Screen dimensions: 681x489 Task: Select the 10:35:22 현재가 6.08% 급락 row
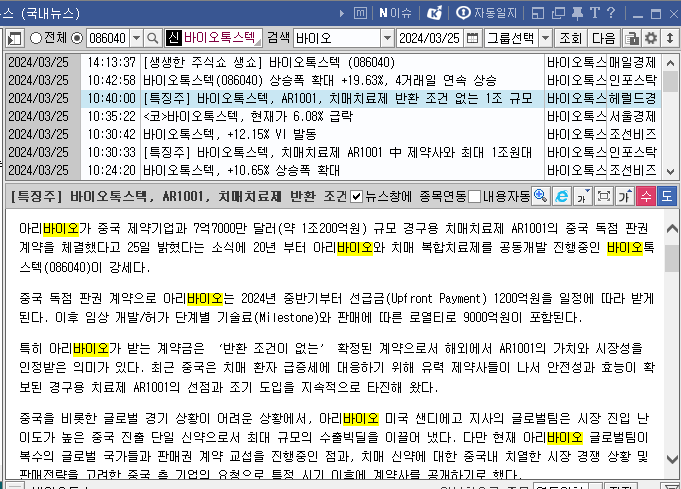[x=334, y=116]
